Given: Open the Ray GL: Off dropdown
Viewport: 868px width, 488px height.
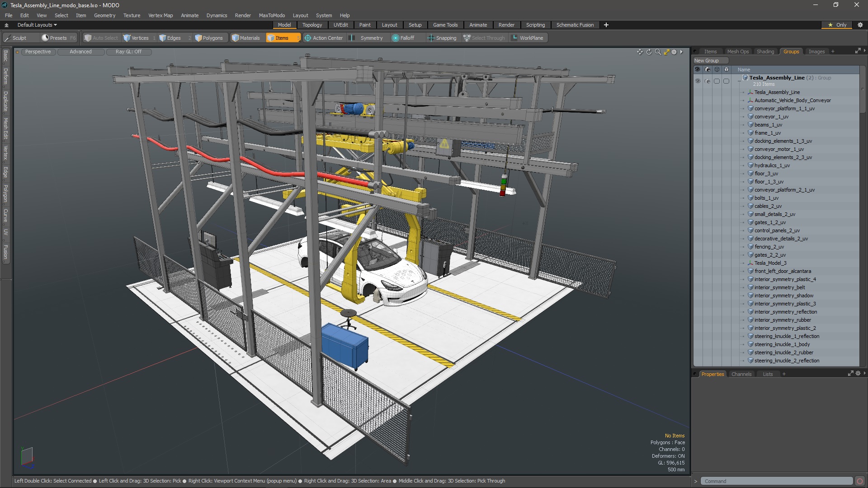Looking at the screenshot, I should tap(128, 52).
